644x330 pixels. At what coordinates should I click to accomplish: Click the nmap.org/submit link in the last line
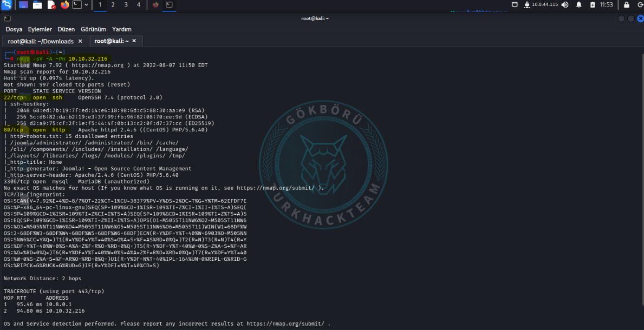point(285,324)
